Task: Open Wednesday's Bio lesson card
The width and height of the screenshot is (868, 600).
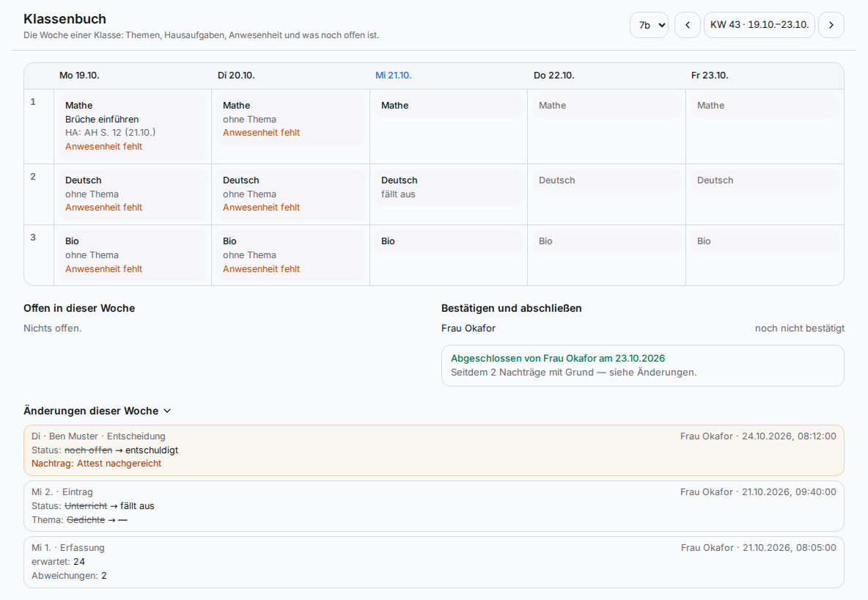Action: pyautogui.click(x=449, y=241)
